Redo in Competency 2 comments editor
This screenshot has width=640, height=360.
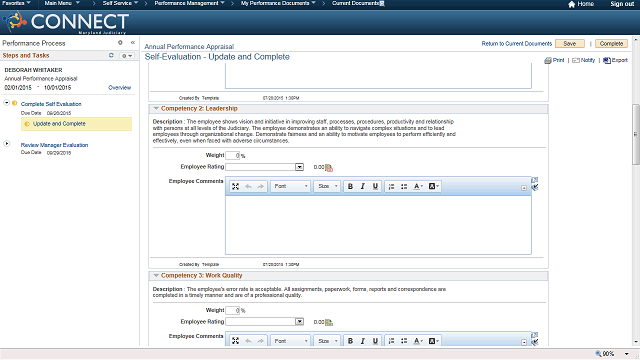260,187
